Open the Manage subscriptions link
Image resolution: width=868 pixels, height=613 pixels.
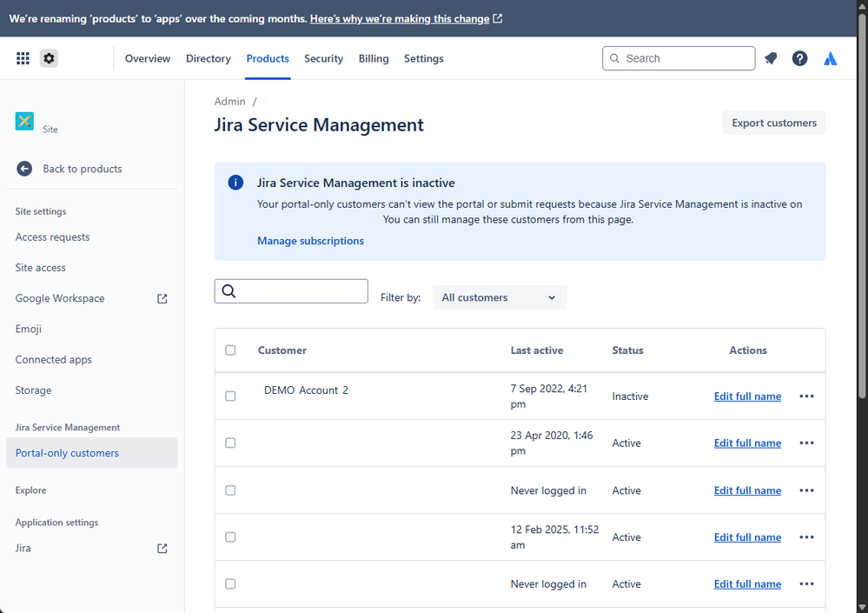pyautogui.click(x=310, y=241)
